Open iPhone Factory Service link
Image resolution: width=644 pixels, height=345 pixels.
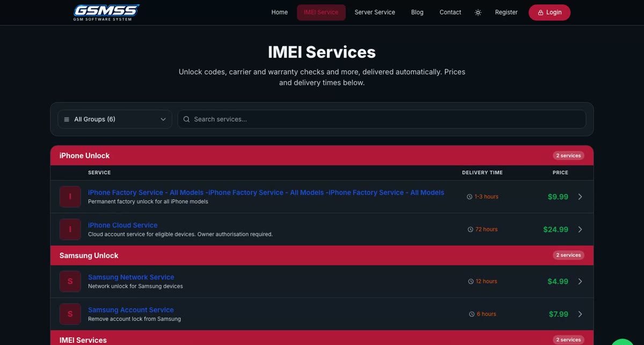tap(266, 192)
